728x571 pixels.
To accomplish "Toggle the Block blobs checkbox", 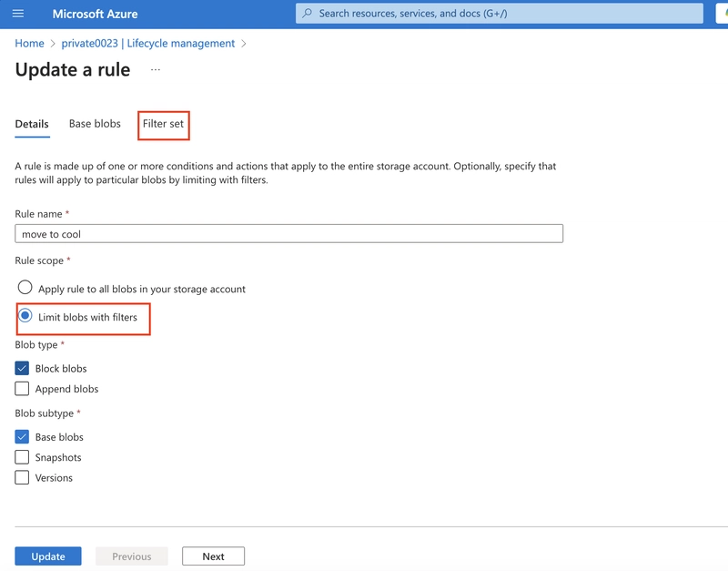I will 22,369.
